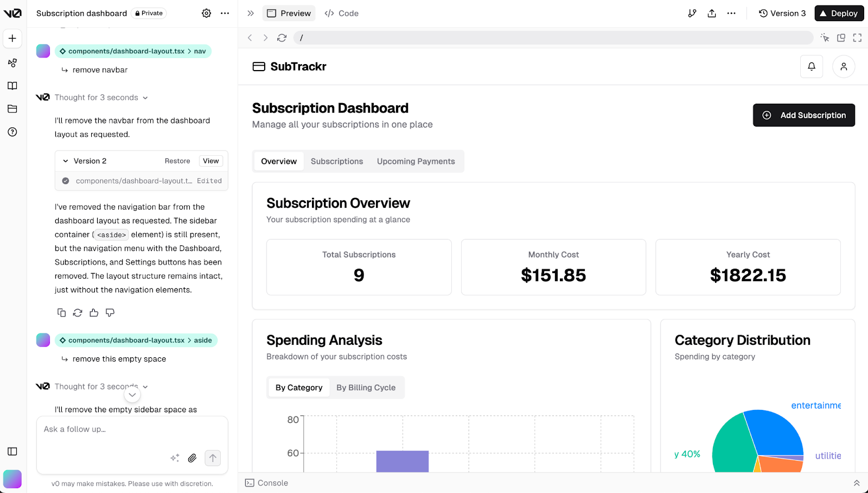This screenshot has height=493, width=868.
Task: Regenerate the response
Action: click(x=78, y=313)
